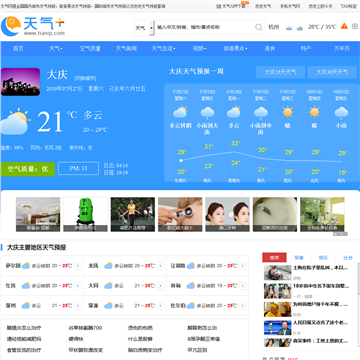
Task: Click the 林甸 district name
Action: (176, 286)
